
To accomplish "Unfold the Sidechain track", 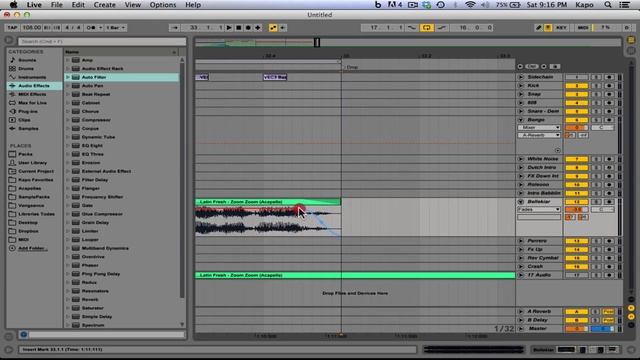I will [x=521, y=77].
